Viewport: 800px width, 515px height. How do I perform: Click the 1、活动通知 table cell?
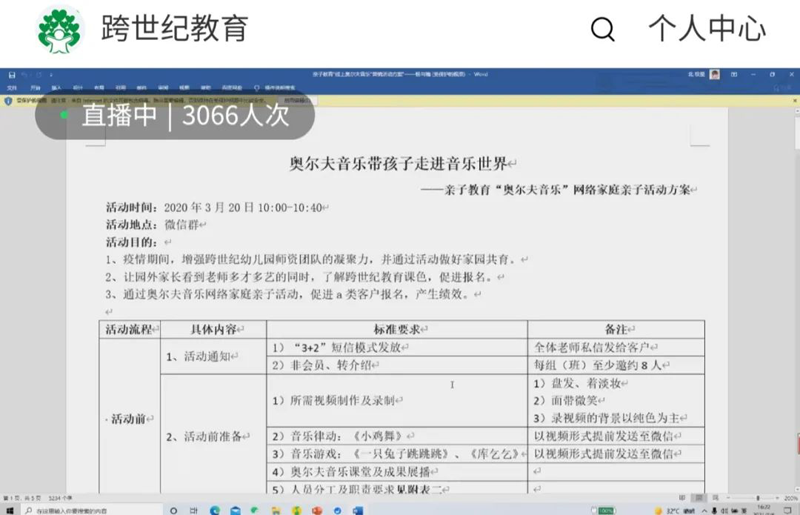213,356
